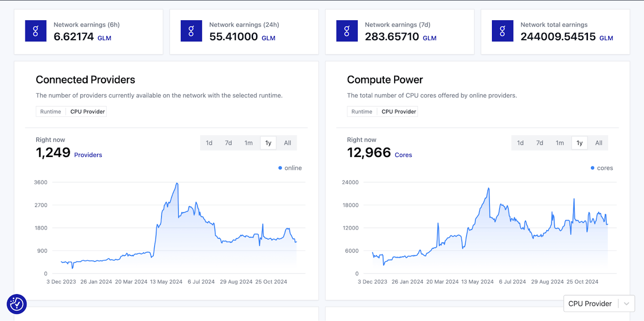Click the blue Cores label

tap(403, 155)
